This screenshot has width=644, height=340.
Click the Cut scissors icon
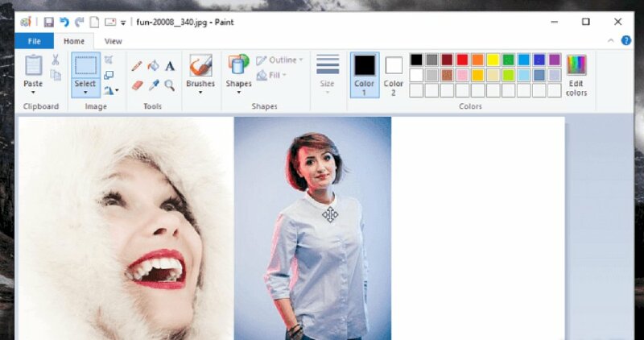coord(56,60)
